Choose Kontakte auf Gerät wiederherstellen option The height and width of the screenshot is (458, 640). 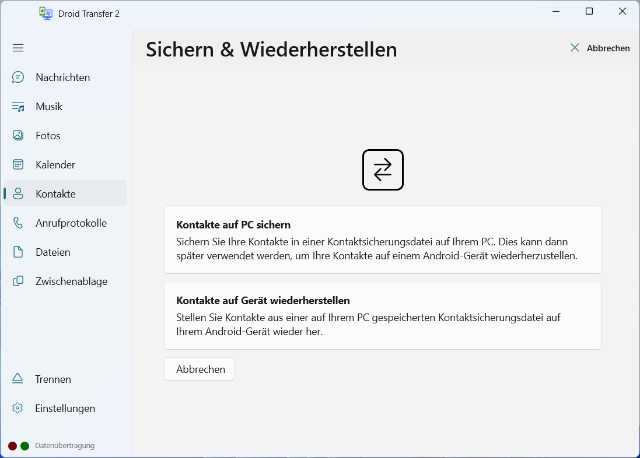tap(383, 315)
